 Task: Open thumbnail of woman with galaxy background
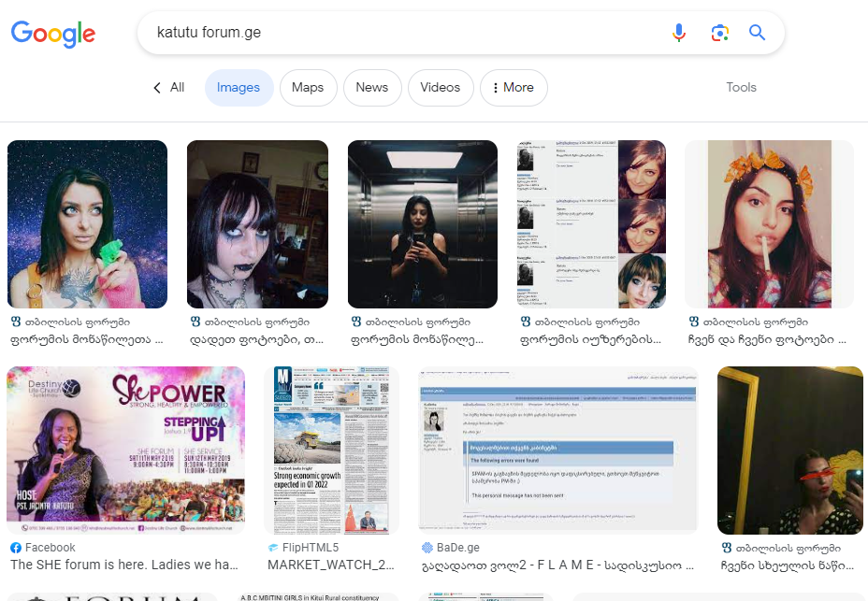[x=88, y=224]
